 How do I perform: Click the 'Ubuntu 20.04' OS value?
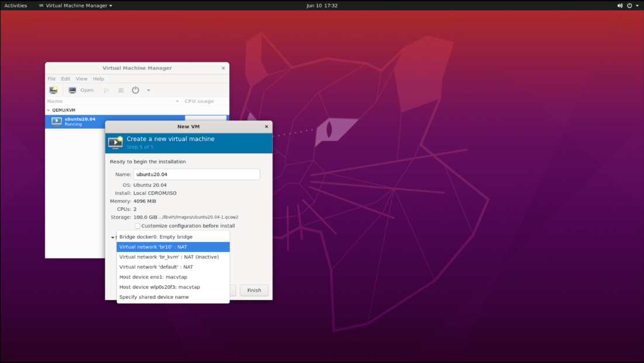(x=150, y=185)
